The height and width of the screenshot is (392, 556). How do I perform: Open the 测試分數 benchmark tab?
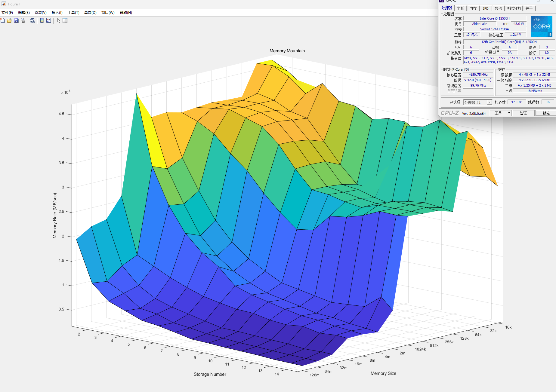(514, 8)
